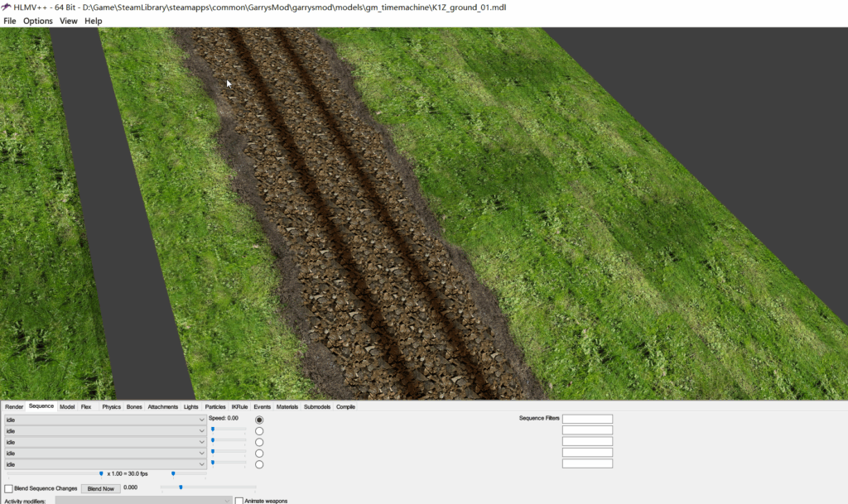This screenshot has width=848, height=504.
Task: Click the 'Speed: 0.00' label
Action: [224, 418]
